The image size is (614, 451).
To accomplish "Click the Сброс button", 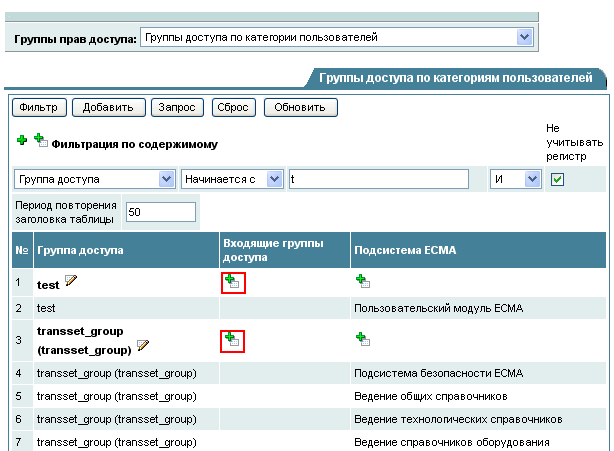I will [233, 107].
